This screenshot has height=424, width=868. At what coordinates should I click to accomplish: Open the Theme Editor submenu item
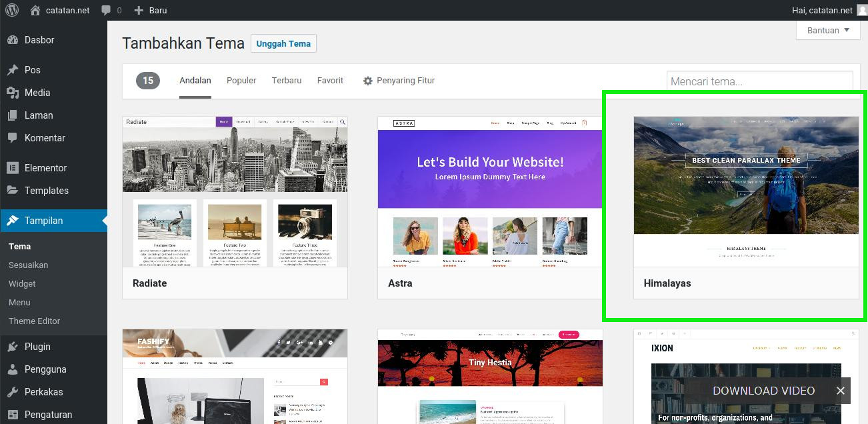point(34,321)
